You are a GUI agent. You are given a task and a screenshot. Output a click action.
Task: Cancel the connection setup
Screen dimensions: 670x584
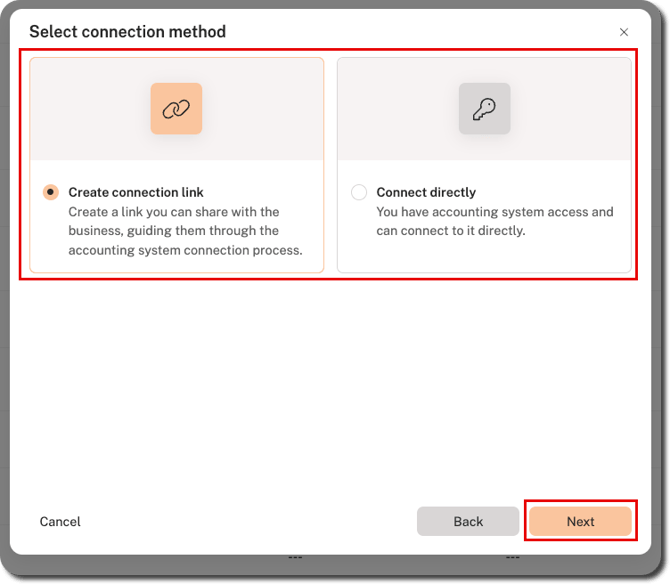(x=60, y=521)
